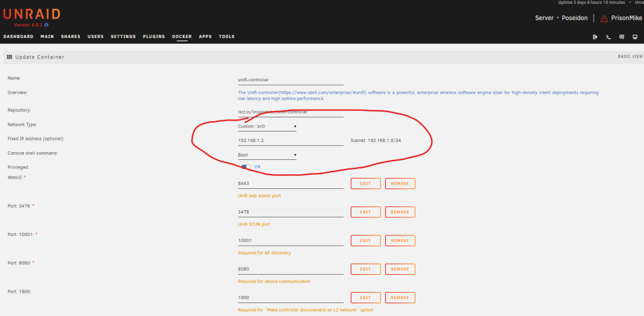Open the feedback icon in header
Screen dimensions: 644x316
click(622, 37)
